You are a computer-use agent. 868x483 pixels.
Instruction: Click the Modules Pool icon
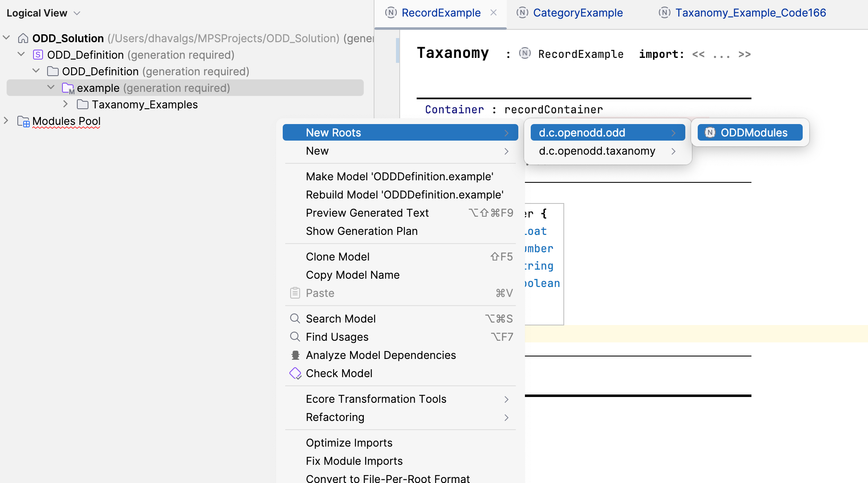point(24,122)
